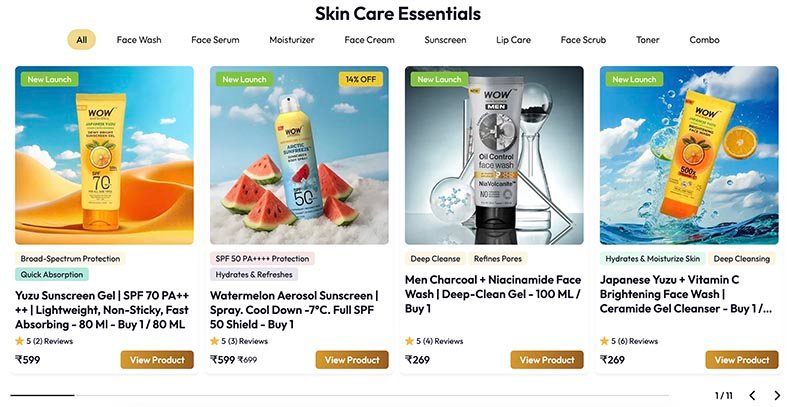Viewport: 800px width, 407px height.
Task: Go to previous carousel page arrow
Action: click(x=752, y=396)
